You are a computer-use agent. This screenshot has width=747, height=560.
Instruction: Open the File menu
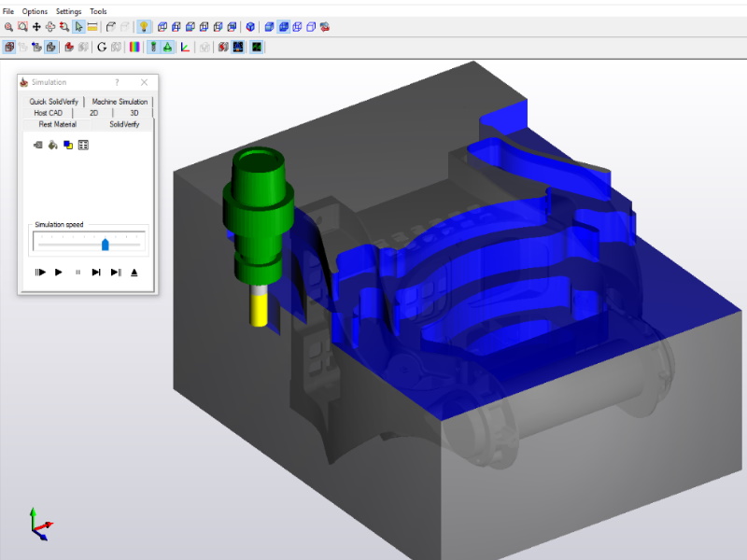pos(8,11)
